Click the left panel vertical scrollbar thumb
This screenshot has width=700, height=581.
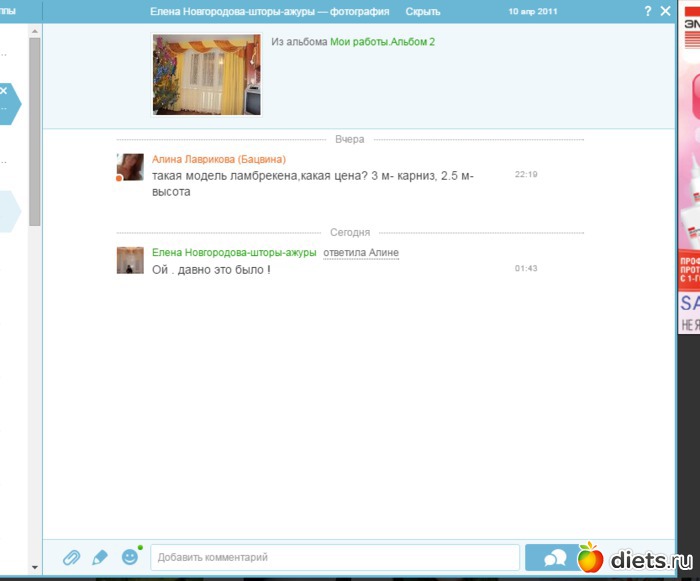coord(35,120)
